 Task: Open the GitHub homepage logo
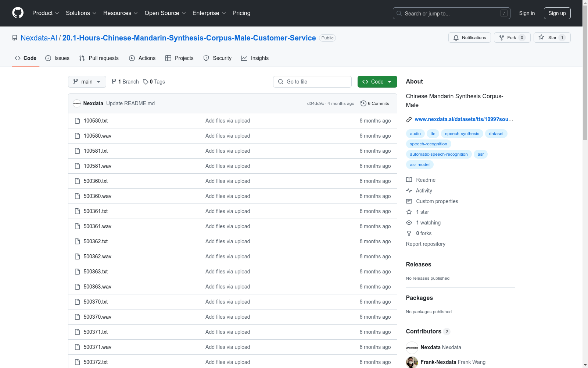coord(18,13)
